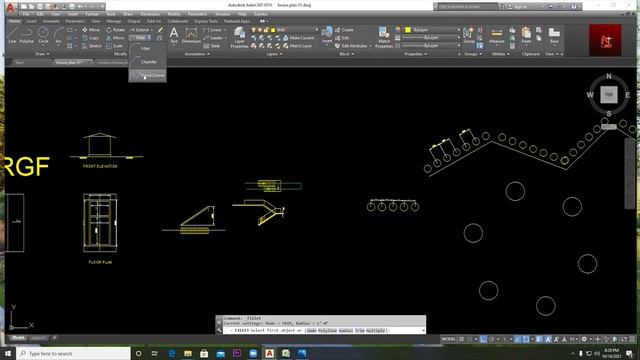Image resolution: width=640 pixels, height=360 pixels.
Task: Toggle annotation visibility in status bar
Action: [548, 339]
